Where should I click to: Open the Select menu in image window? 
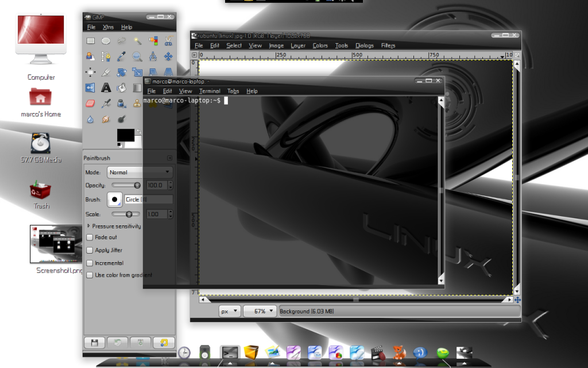(234, 45)
